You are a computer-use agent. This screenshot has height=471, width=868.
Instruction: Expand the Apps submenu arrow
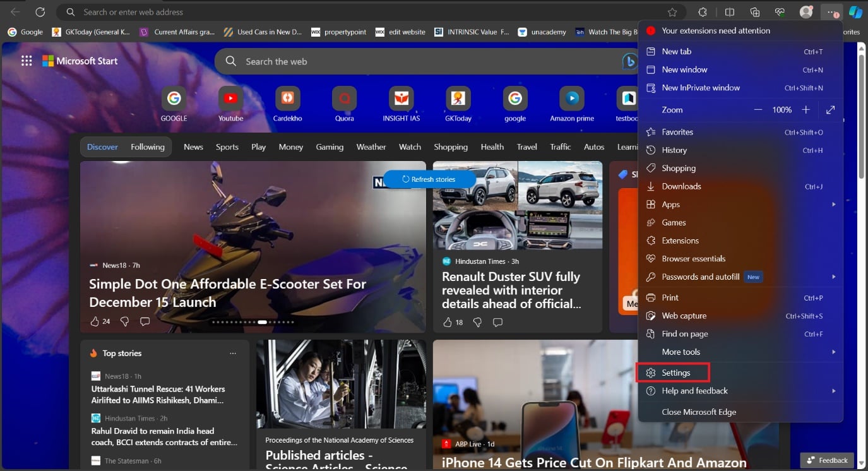(834, 205)
